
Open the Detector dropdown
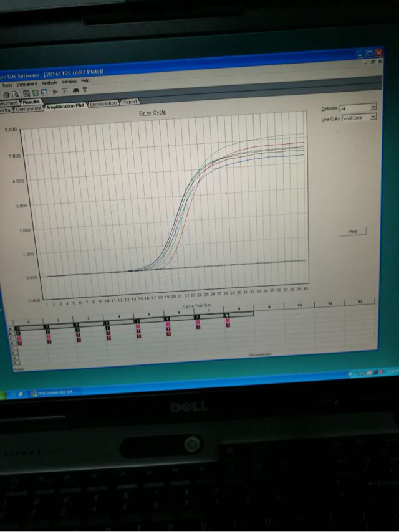tap(358, 108)
